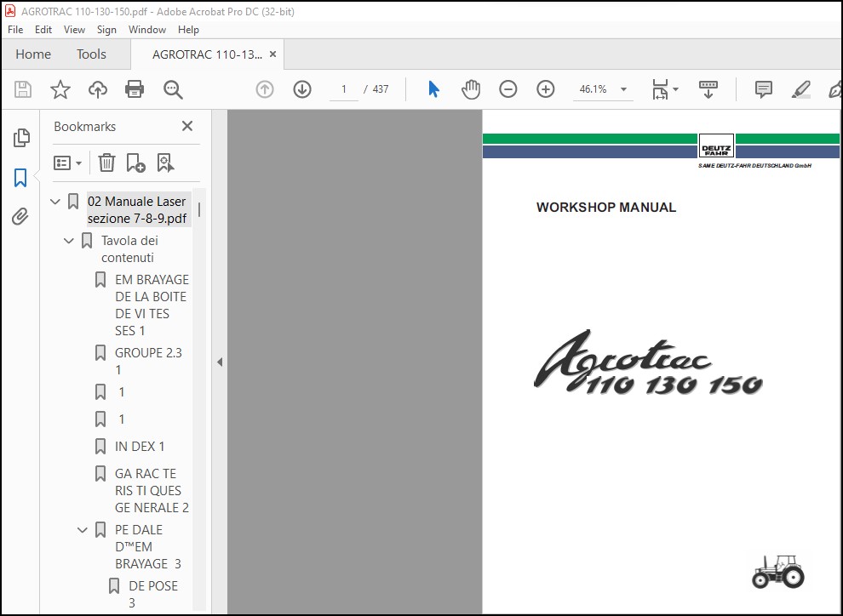Click the 46.1% zoom value field

click(x=593, y=89)
